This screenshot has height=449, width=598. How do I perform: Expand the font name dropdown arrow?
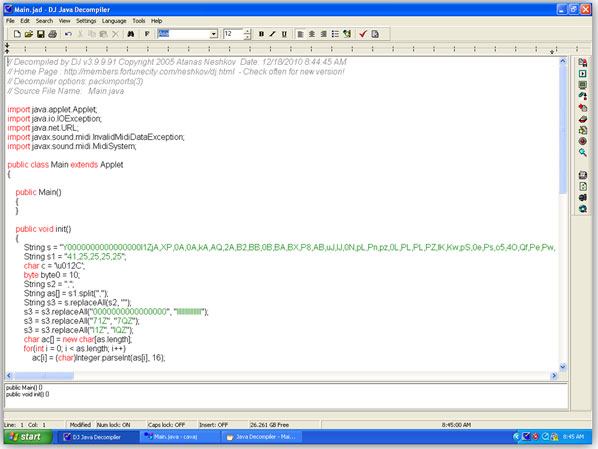click(x=214, y=34)
